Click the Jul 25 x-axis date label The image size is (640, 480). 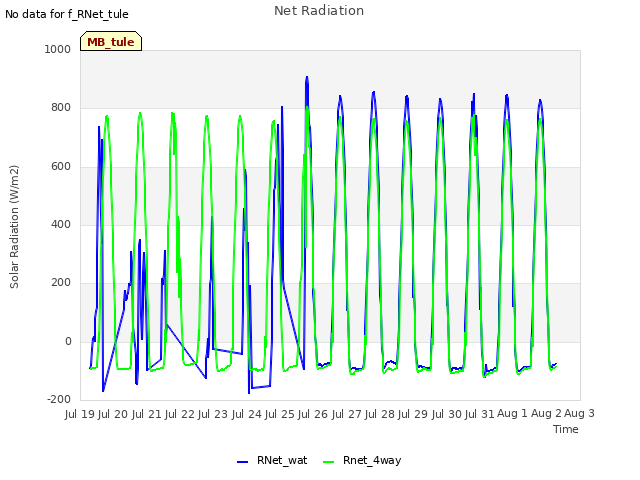(x=280, y=414)
